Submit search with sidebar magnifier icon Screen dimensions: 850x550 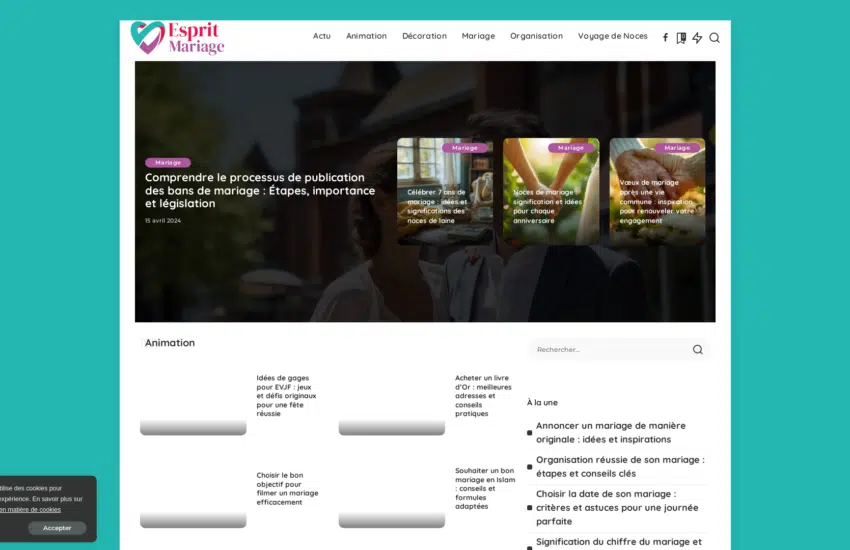coord(697,350)
